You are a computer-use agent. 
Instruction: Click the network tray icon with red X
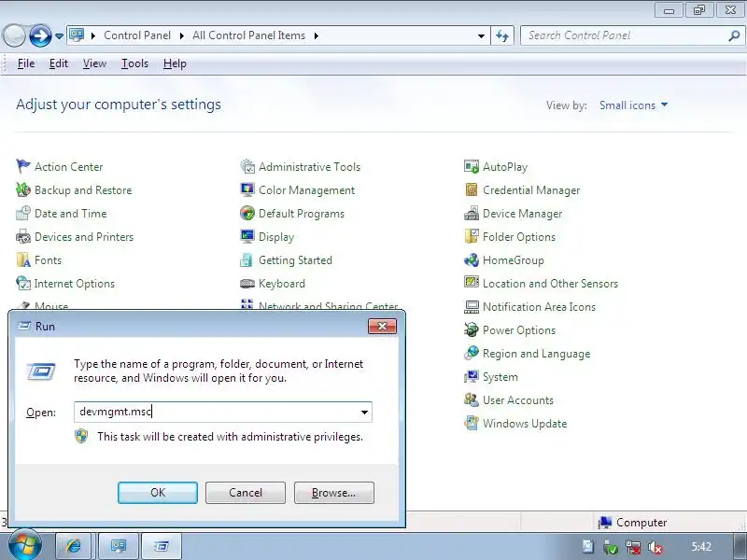pos(633,547)
